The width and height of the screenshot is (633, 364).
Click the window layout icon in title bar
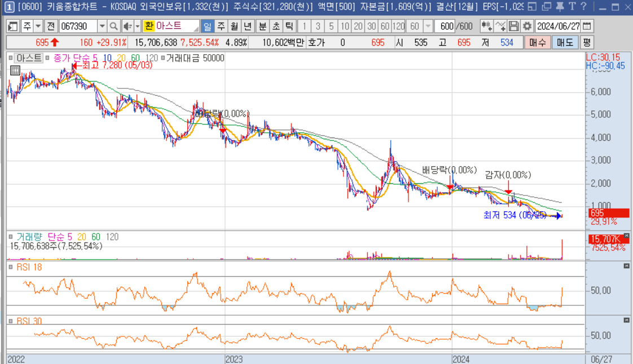[532, 6]
